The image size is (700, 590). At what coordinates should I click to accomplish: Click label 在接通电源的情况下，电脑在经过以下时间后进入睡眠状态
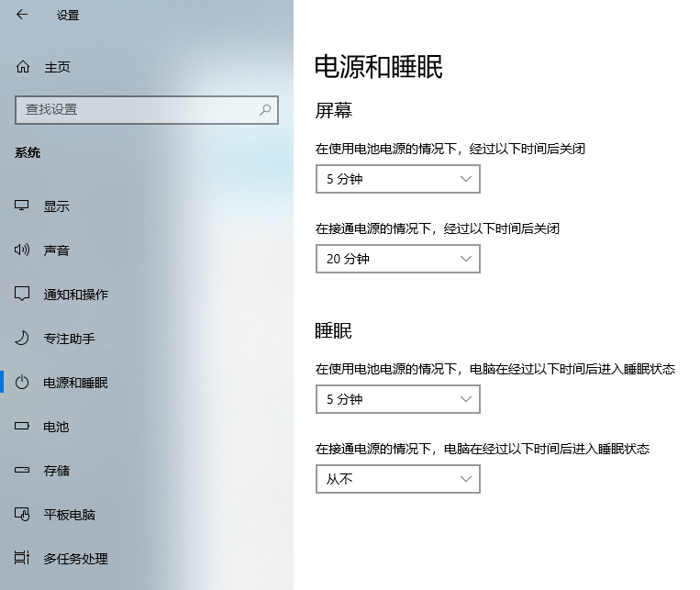pyautogui.click(x=483, y=449)
